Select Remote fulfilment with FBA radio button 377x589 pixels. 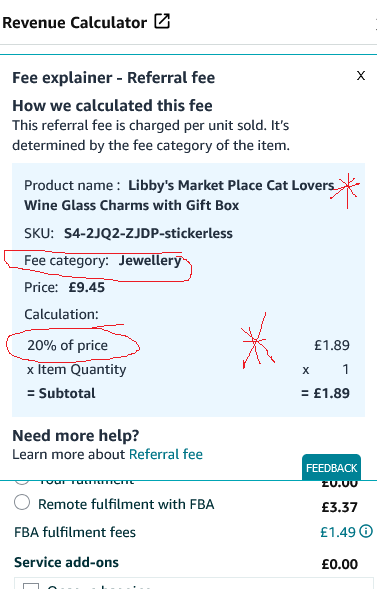tap(22, 502)
